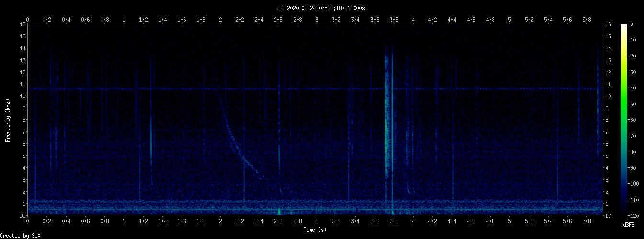The height and width of the screenshot is (239, 644).
Task: Click the horizontal line near 10.6 kHz
Action: click(311, 89)
